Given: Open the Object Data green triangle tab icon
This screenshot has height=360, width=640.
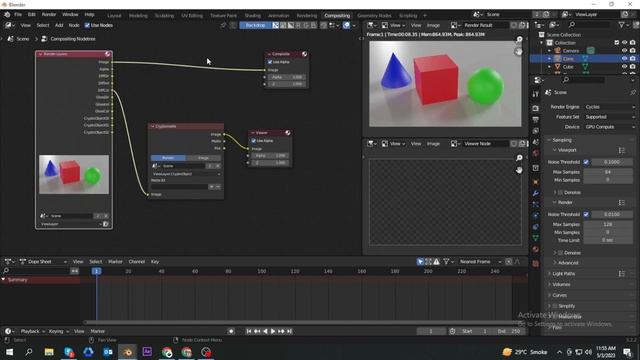Looking at the screenshot, I should (536, 238).
